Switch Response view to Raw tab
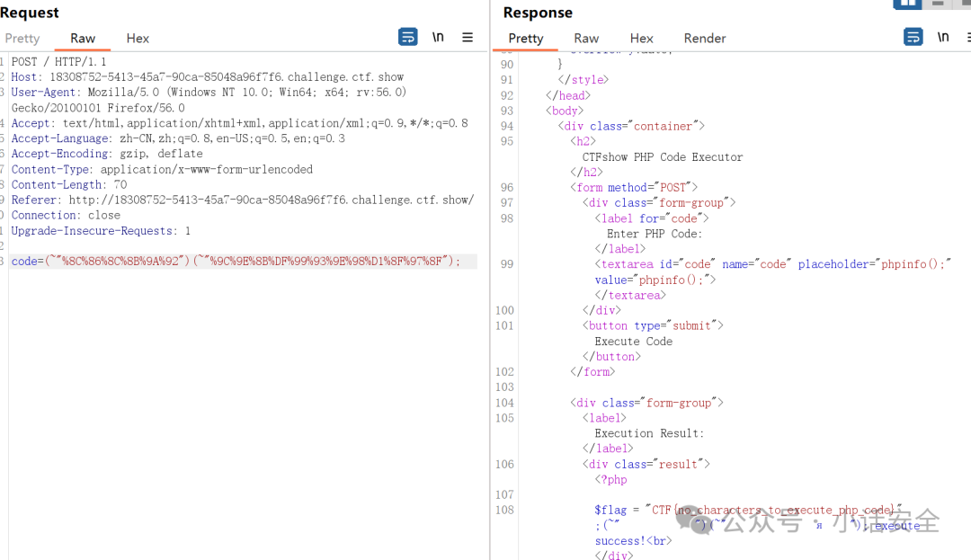 click(586, 39)
